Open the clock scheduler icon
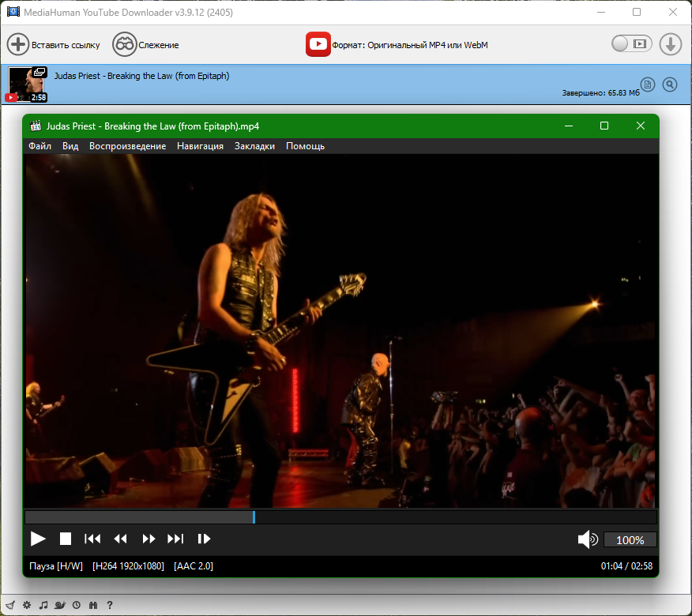The image size is (692, 616). 77,605
